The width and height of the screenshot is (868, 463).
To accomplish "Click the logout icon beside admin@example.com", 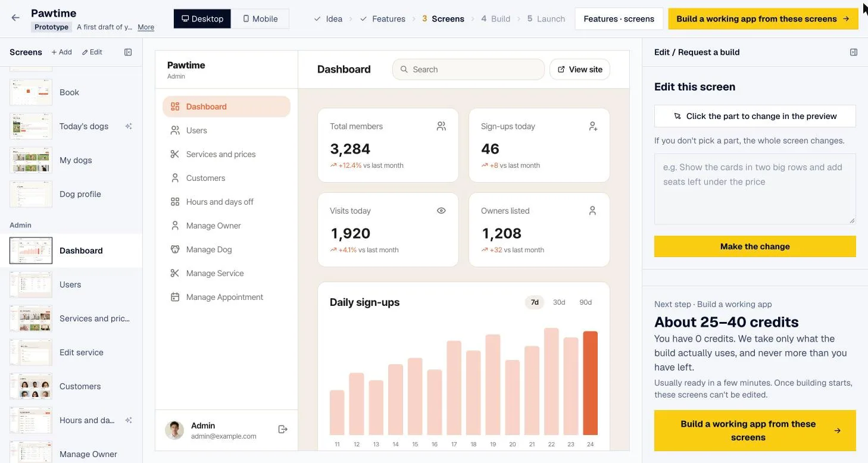I will click(283, 430).
